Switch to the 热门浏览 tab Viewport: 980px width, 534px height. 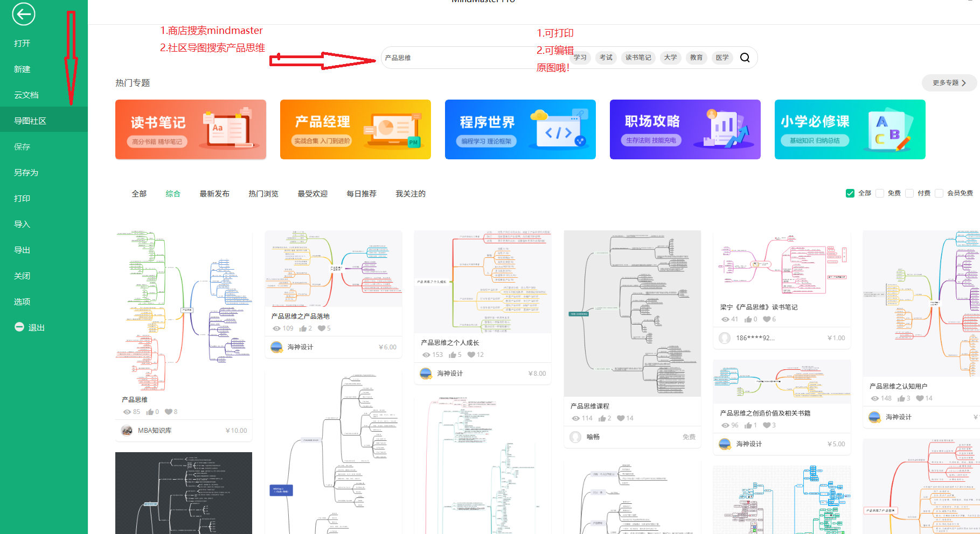[x=263, y=194]
